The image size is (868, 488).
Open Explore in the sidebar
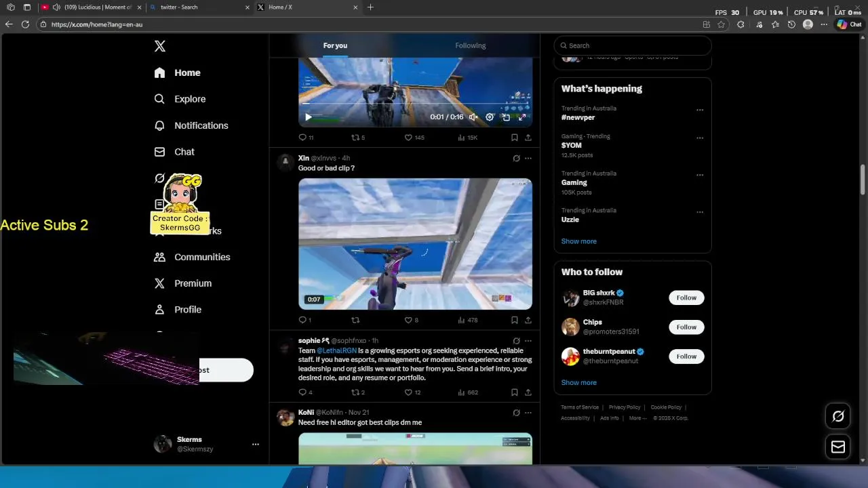tap(180, 99)
